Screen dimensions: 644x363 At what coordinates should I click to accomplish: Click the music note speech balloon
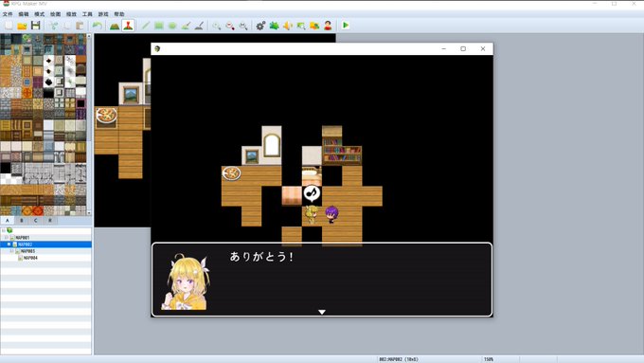[x=312, y=193]
